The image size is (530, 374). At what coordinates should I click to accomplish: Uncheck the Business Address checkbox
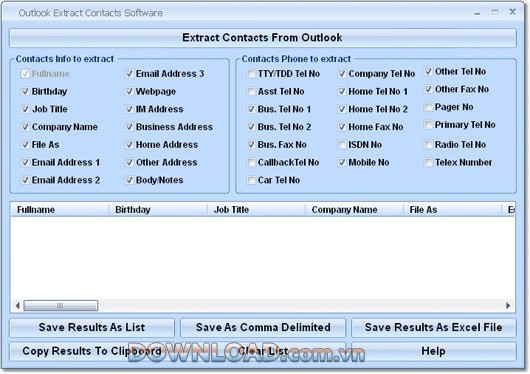(x=129, y=127)
